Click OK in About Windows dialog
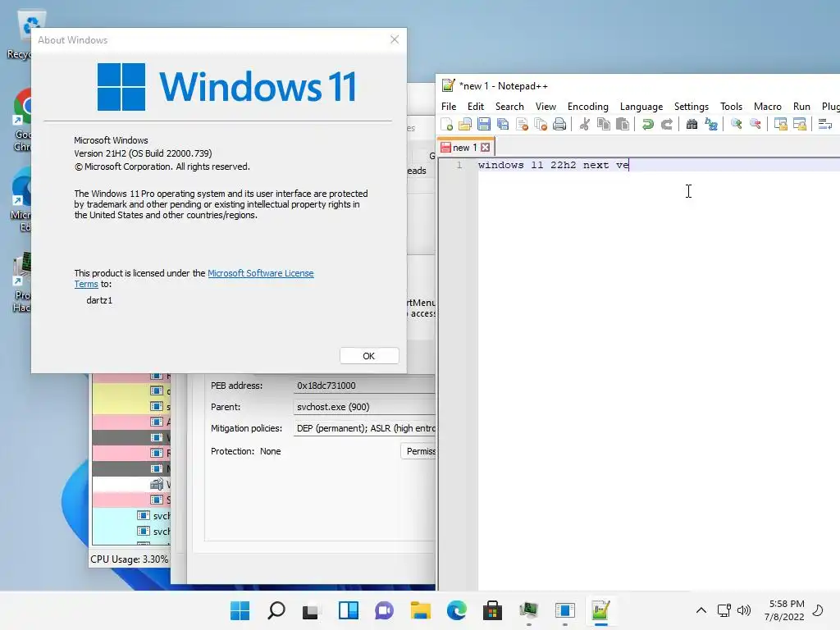840x630 pixels. tap(369, 356)
